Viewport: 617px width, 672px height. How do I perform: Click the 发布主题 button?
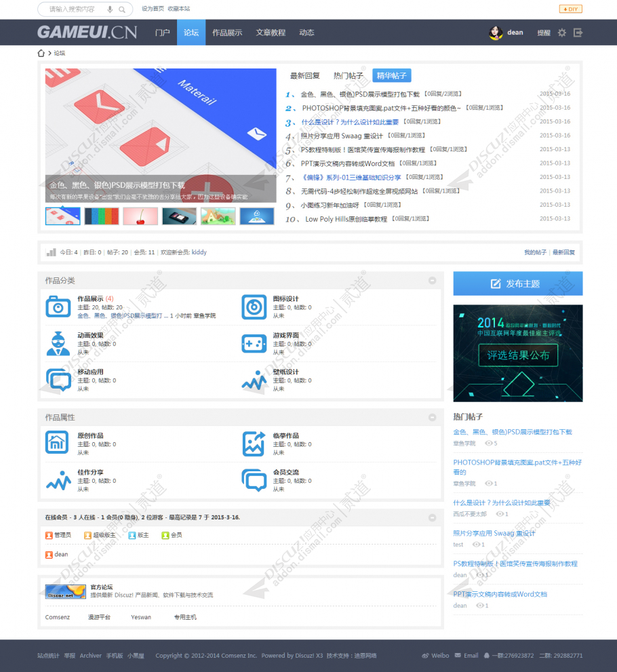(x=518, y=283)
